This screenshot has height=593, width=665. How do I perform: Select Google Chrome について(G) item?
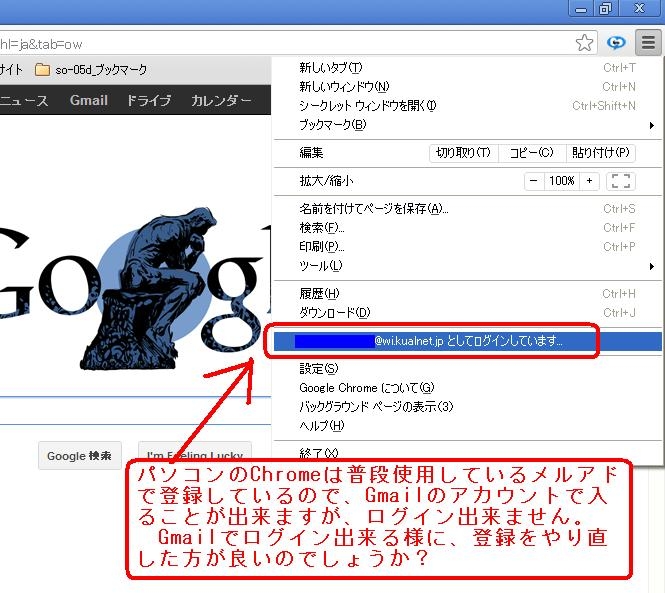pos(467,388)
